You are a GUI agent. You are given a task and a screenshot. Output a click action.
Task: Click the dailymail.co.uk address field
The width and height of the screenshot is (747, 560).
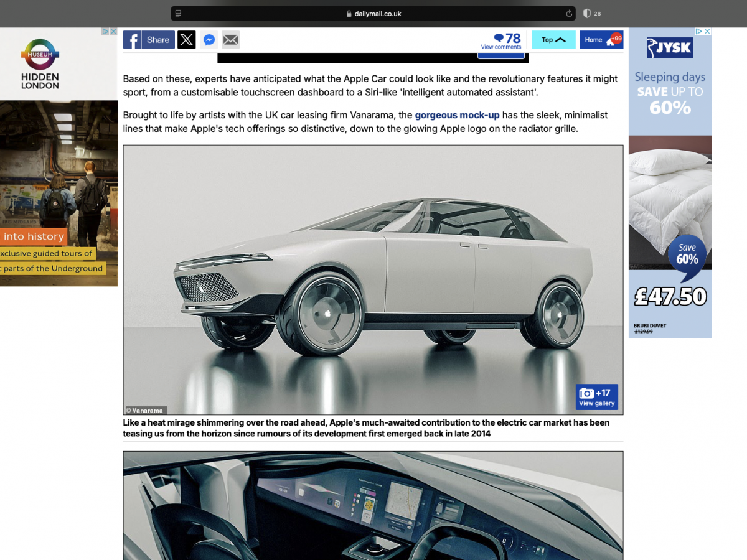point(374,14)
